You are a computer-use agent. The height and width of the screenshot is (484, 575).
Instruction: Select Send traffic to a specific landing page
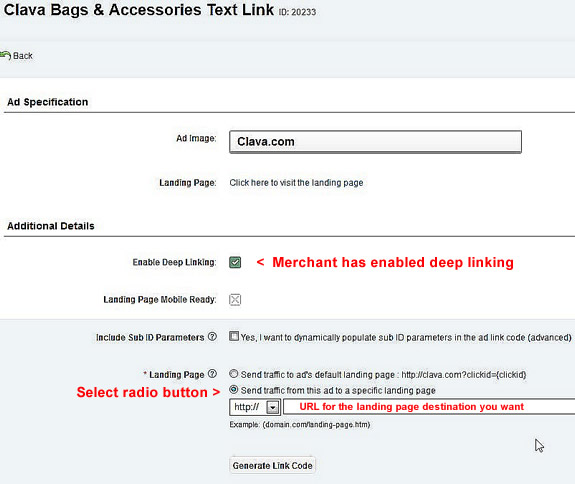pyautogui.click(x=234, y=389)
